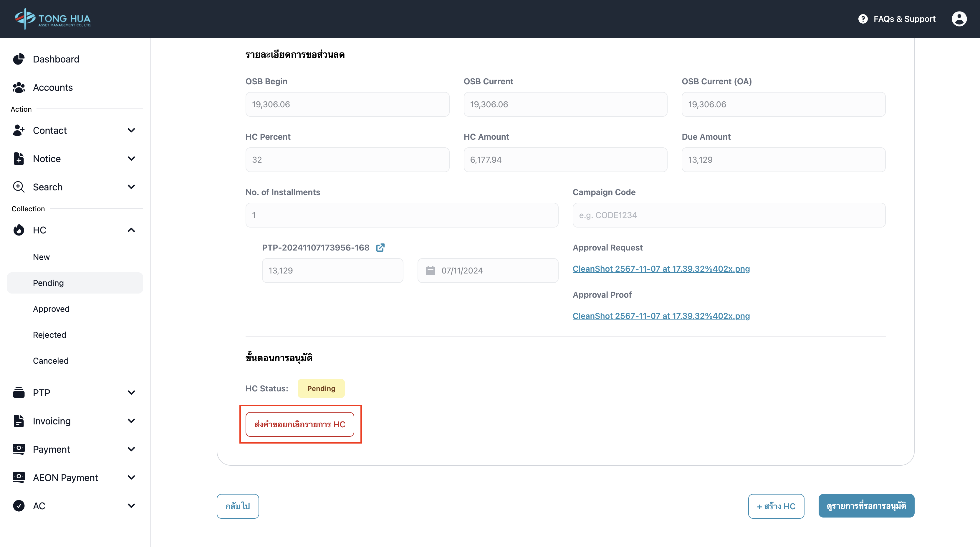
Task: Click the กลับไป back button
Action: [237, 506]
